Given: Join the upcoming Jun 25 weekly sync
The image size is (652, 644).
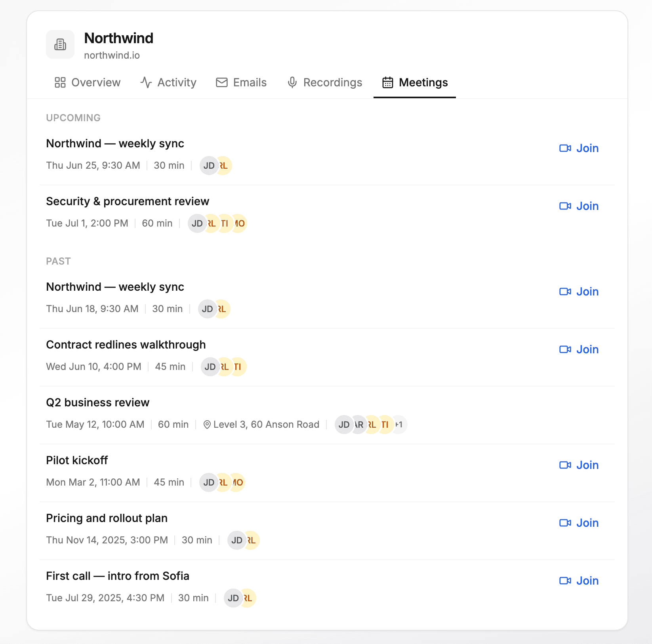Looking at the screenshot, I should click(579, 148).
